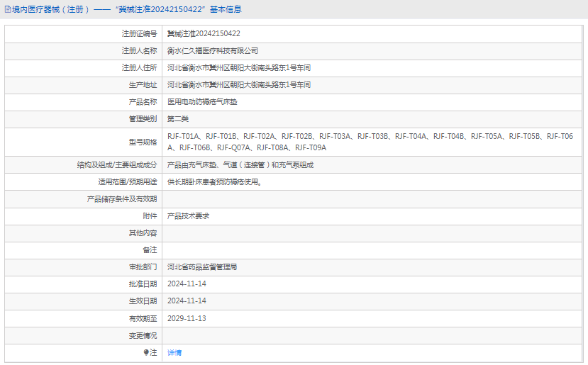Click the document icon beside the page title
Image resolution: width=588 pixels, height=365 pixels.
pos(8,10)
